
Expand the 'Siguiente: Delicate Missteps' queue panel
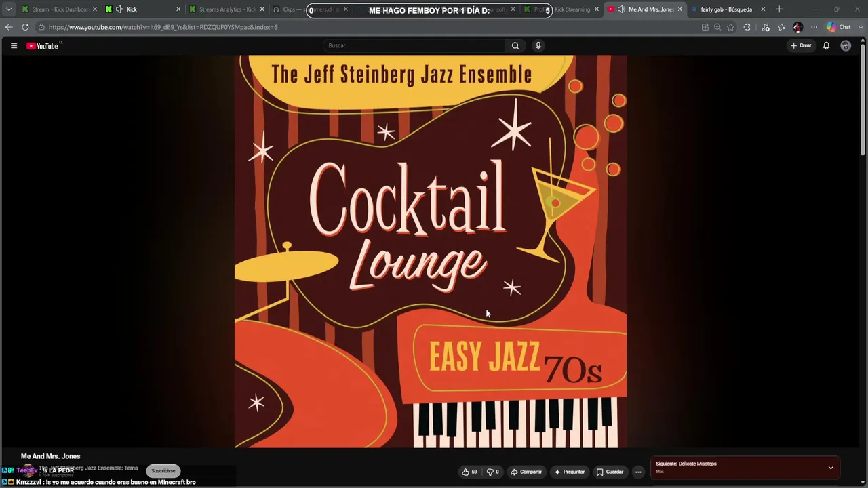point(831,468)
